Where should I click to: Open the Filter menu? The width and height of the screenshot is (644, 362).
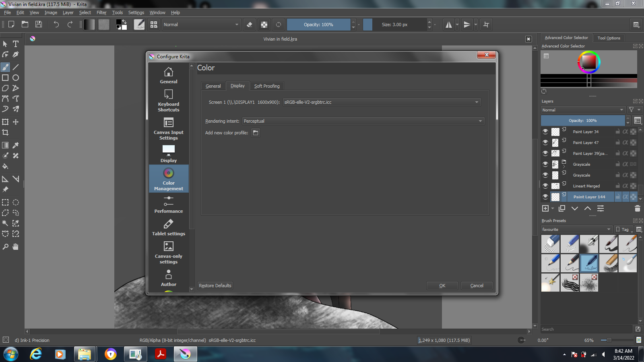[101, 12]
